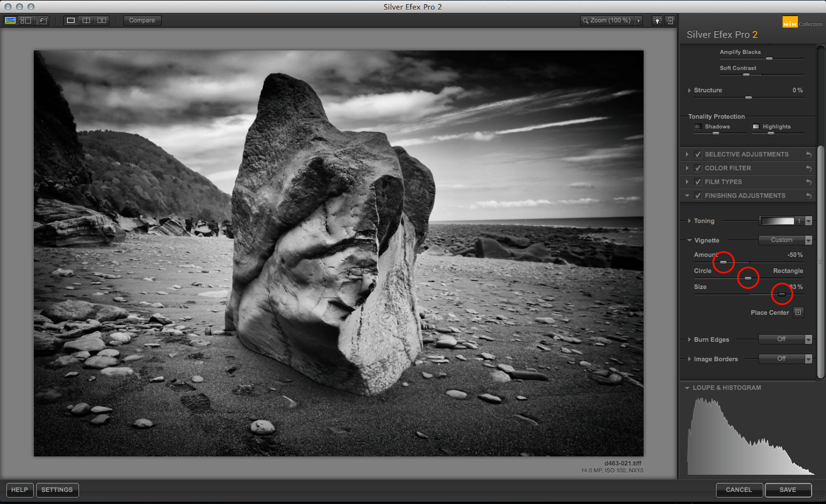Open the Burn Edges Off dropdown
The height and width of the screenshot is (504, 826).
click(x=786, y=339)
